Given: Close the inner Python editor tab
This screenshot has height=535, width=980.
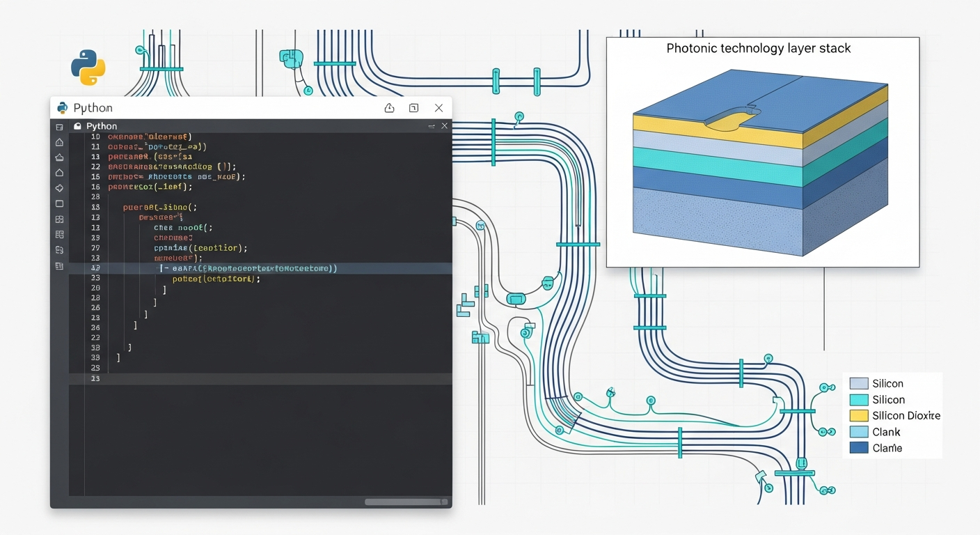Looking at the screenshot, I should [x=445, y=126].
